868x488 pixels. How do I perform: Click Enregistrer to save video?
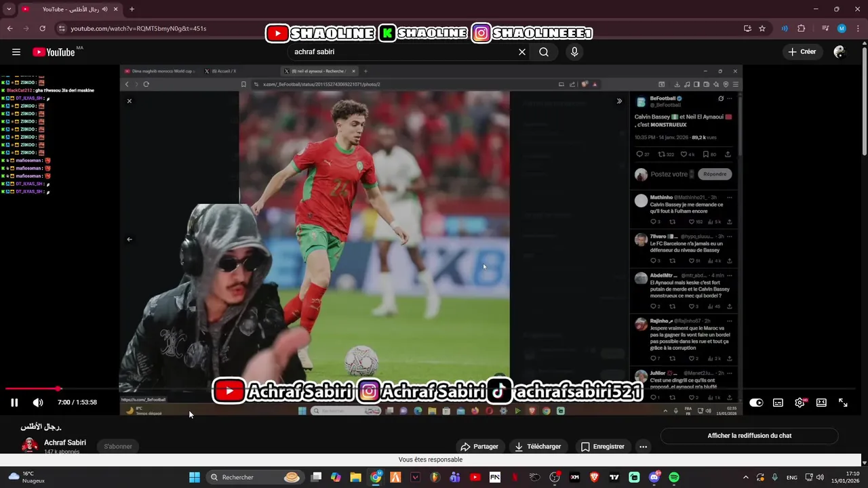602,447
